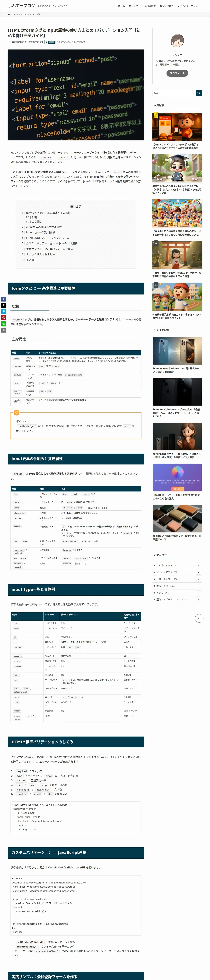Share the article via LINE

point(3,324)
